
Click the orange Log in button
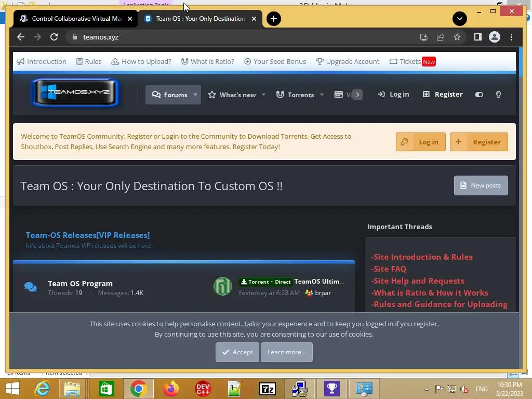point(421,142)
